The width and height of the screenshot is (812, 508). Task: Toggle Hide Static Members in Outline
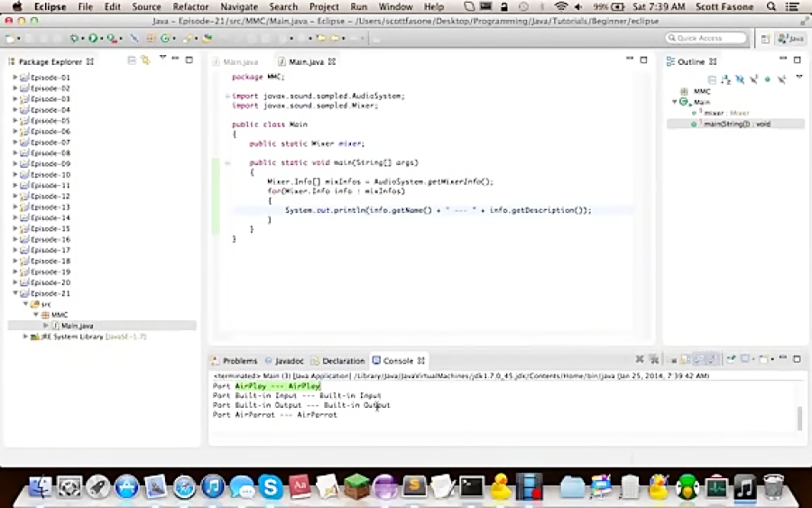753,79
